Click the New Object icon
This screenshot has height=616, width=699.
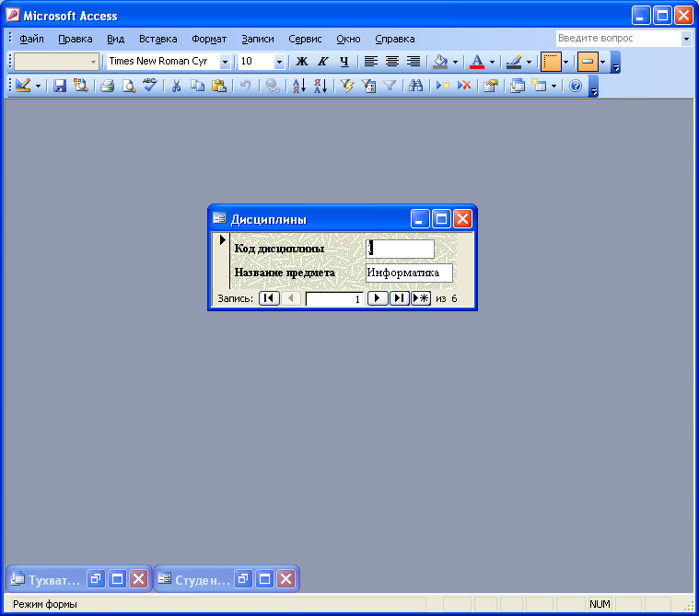(x=539, y=85)
